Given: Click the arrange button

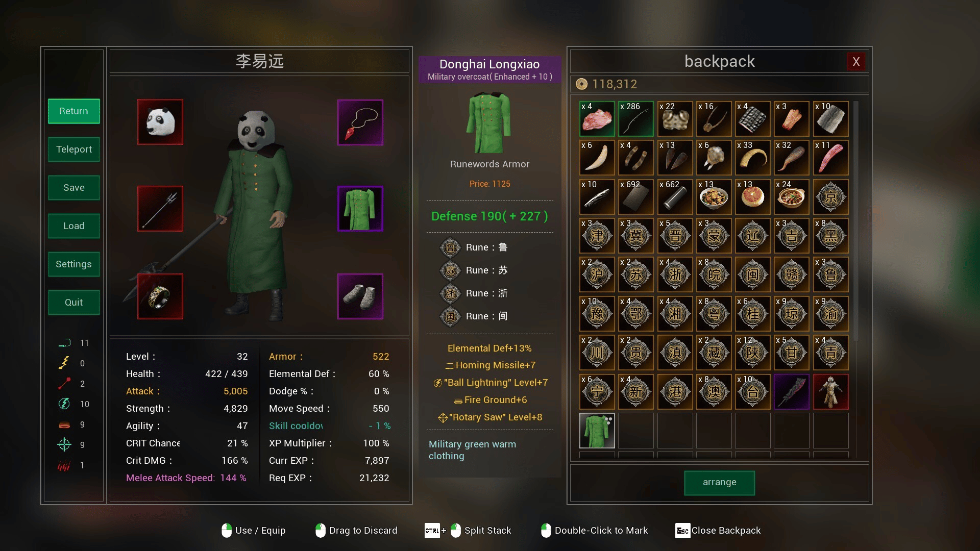Looking at the screenshot, I should [x=720, y=483].
